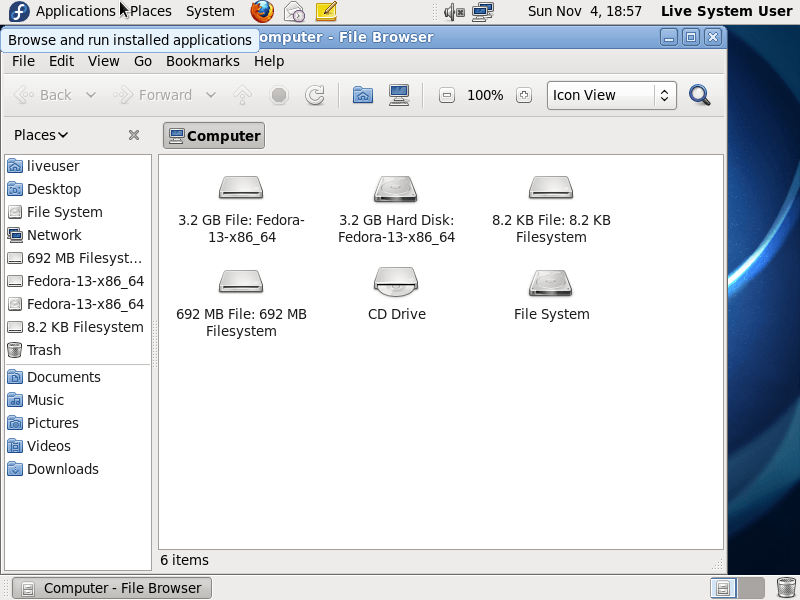
Task: Click the 100% zoom level label
Action: [x=485, y=95]
